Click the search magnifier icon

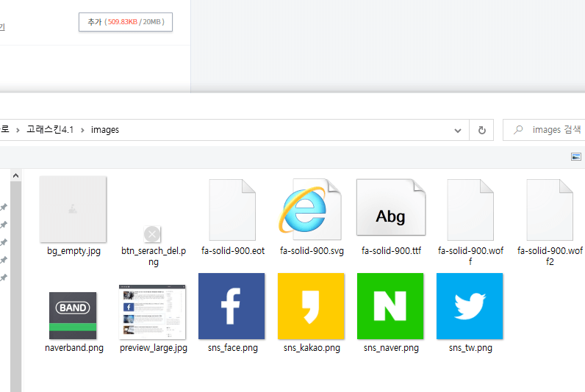pos(518,130)
